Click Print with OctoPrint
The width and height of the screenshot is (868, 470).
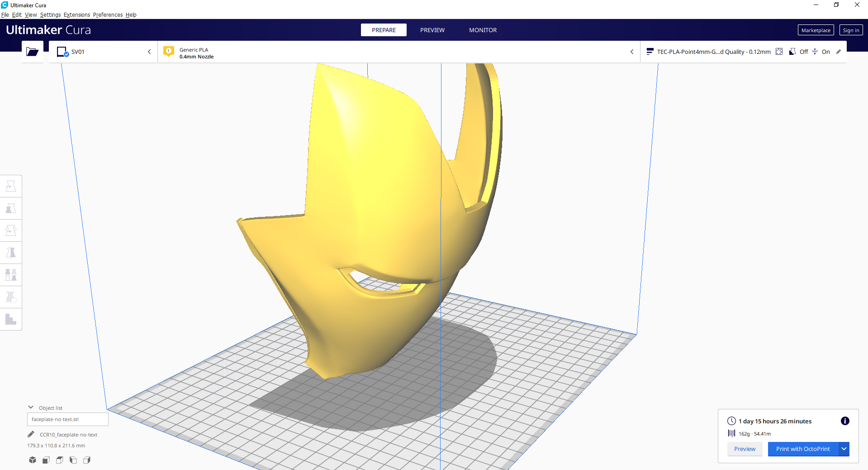pos(803,449)
